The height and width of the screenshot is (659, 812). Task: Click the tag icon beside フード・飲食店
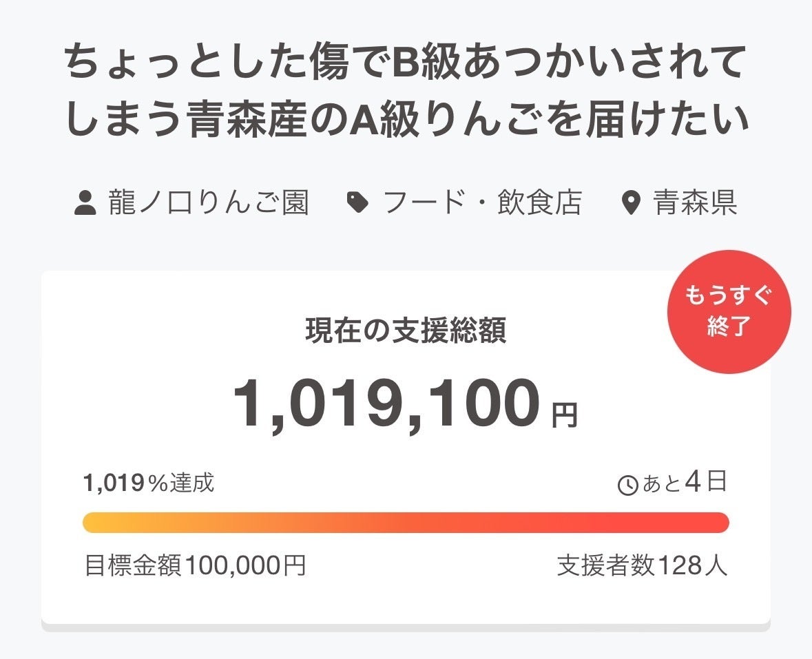coord(357,203)
